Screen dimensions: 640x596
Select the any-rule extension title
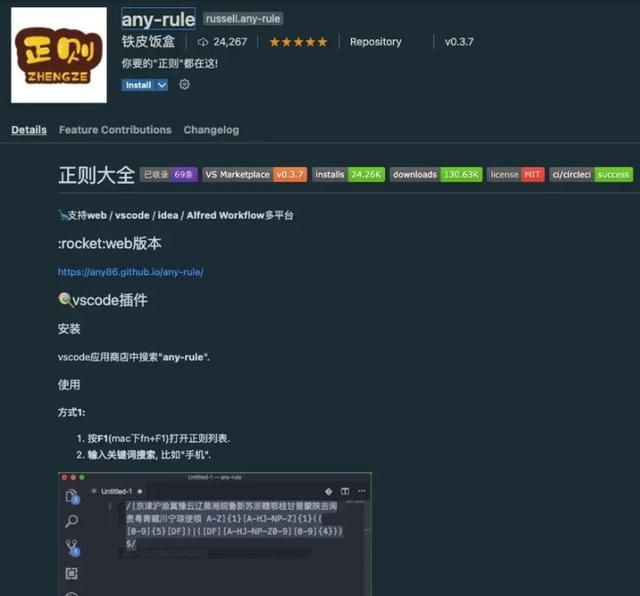click(158, 19)
